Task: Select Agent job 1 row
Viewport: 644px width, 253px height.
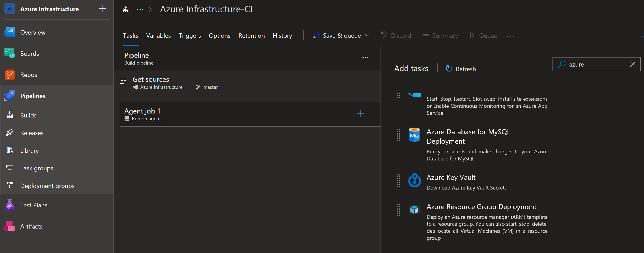Action: tap(250, 114)
